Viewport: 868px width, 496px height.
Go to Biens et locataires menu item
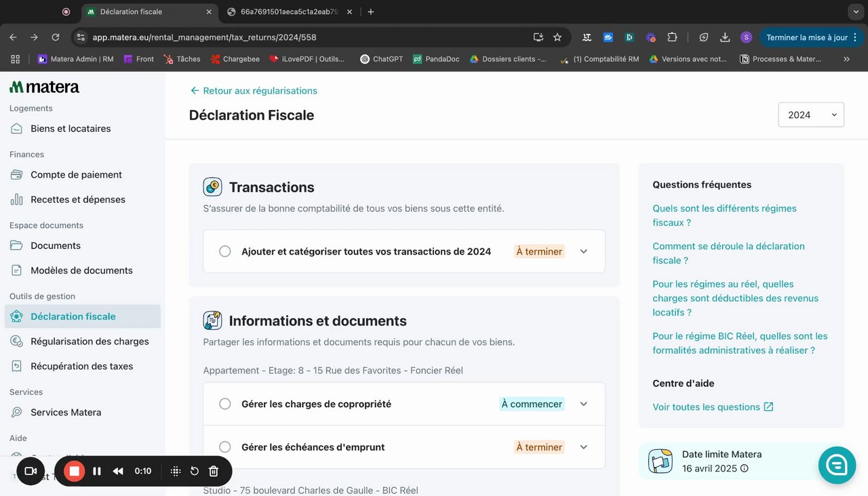click(x=71, y=128)
